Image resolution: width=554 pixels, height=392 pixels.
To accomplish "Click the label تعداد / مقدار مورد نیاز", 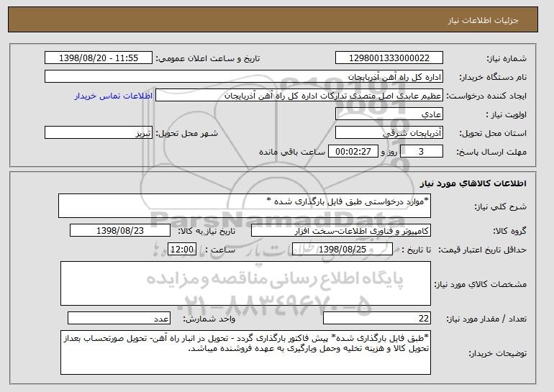I will [x=486, y=319].
